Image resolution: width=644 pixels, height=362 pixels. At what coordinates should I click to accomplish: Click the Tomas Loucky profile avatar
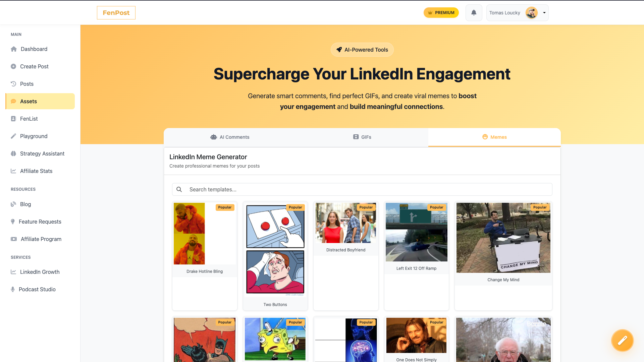pyautogui.click(x=532, y=13)
